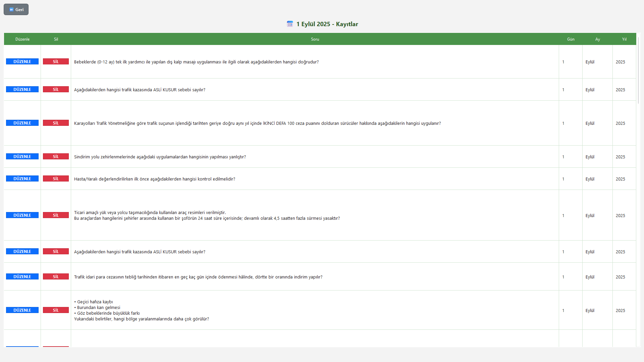The height and width of the screenshot is (362, 644).
Task: Delete the Geçici hafıza kaybı question
Action: click(x=56, y=310)
